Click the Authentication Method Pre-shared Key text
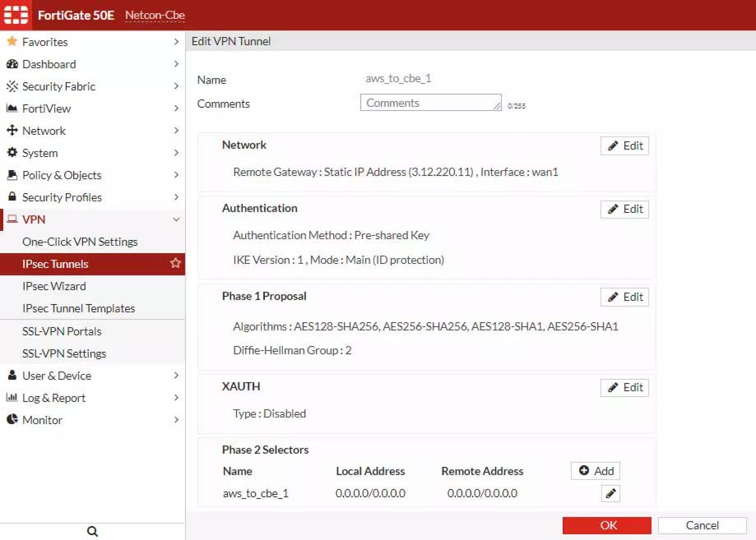Viewport: 756px width, 540px height. click(331, 235)
